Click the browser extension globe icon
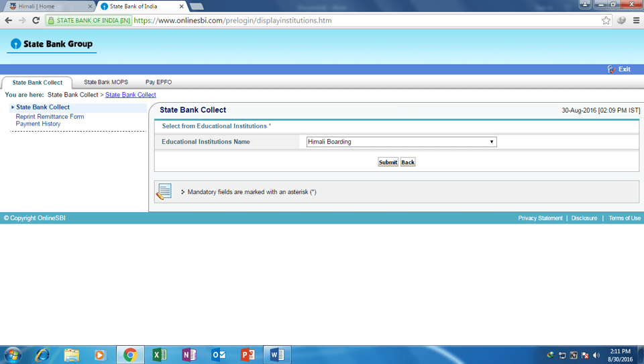644x364 pixels. pyautogui.click(x=621, y=20)
